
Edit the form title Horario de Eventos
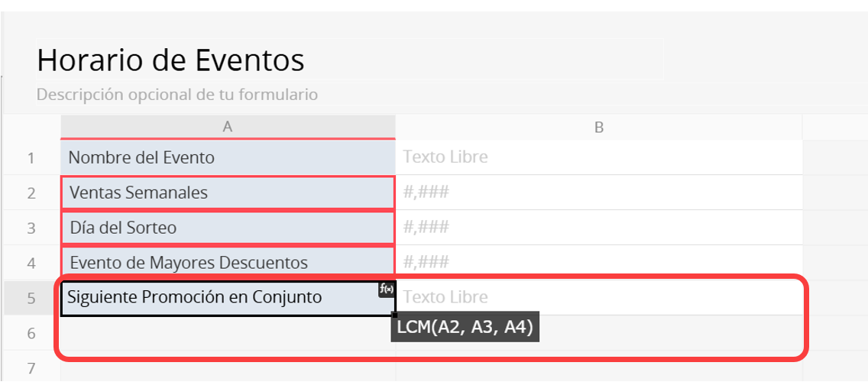[170, 60]
